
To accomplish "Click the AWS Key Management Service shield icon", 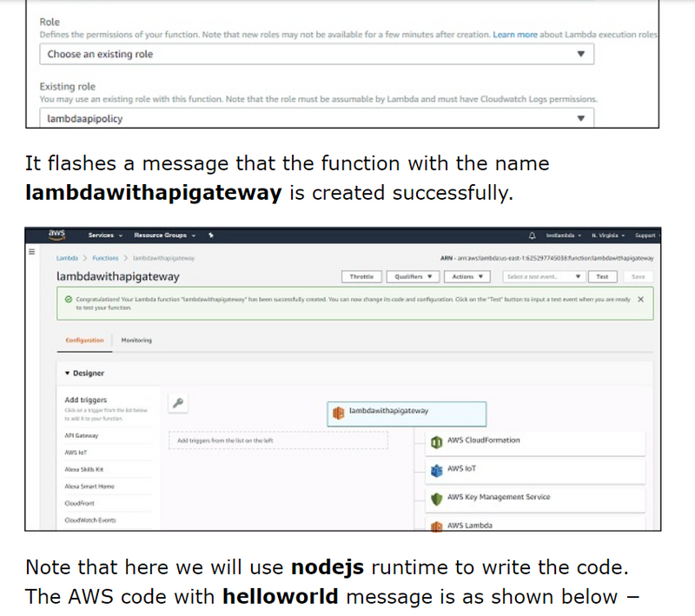I will (437, 498).
